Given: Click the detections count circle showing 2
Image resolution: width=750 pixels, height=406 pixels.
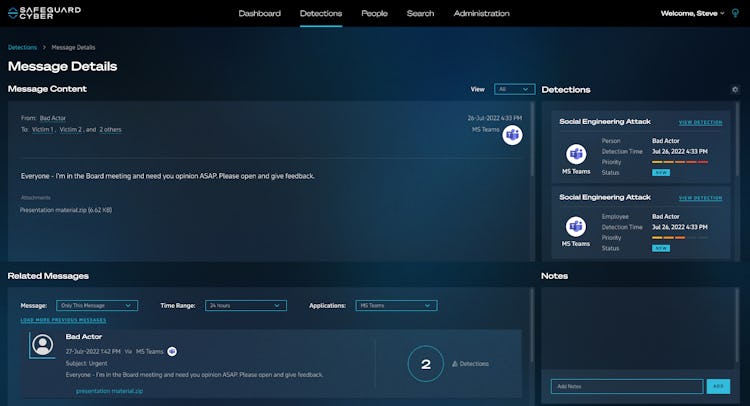Looking at the screenshot, I should coord(426,364).
